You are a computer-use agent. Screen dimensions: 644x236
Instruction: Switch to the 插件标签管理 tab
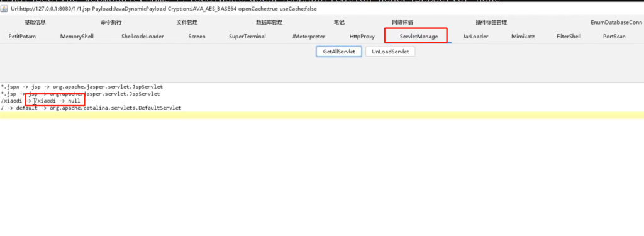(x=491, y=23)
